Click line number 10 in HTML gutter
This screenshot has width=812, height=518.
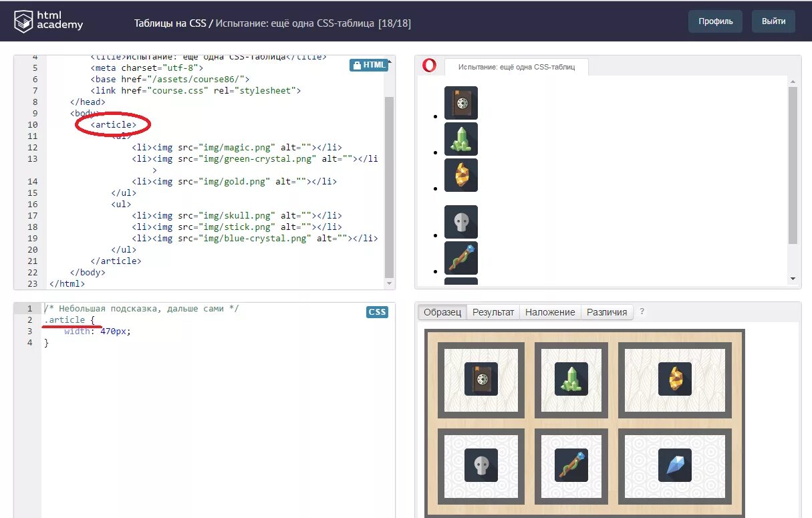33,125
